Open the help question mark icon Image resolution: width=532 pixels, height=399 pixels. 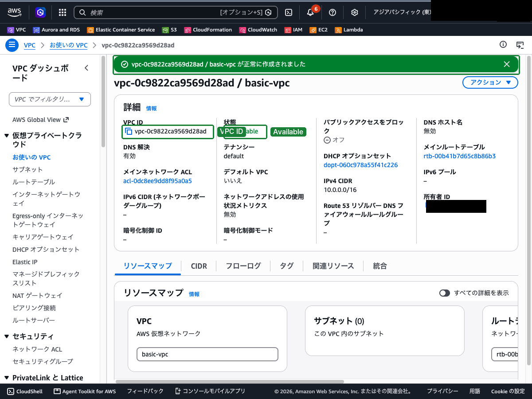332,12
